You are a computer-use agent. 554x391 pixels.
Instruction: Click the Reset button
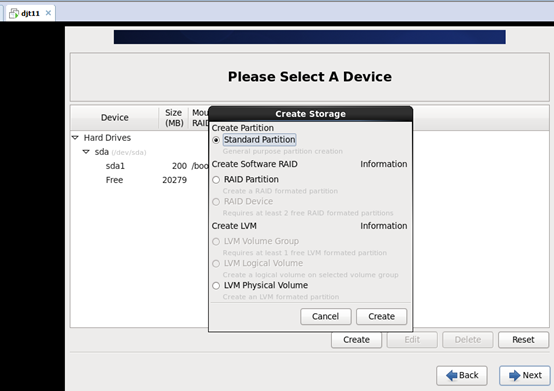(524, 340)
